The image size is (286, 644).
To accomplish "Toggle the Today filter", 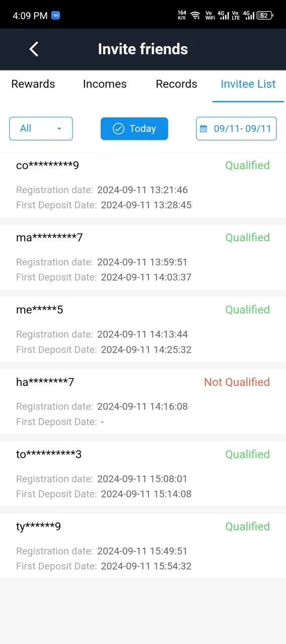I will coord(134,129).
